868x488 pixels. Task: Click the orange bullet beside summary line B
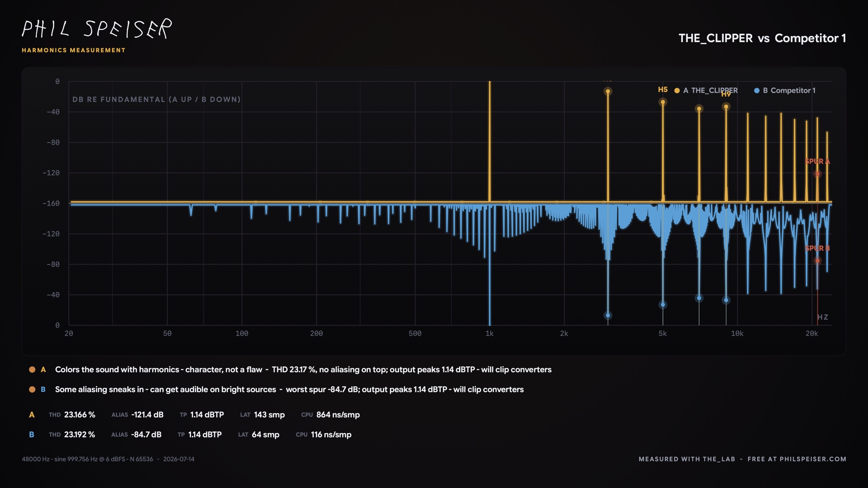(x=32, y=389)
